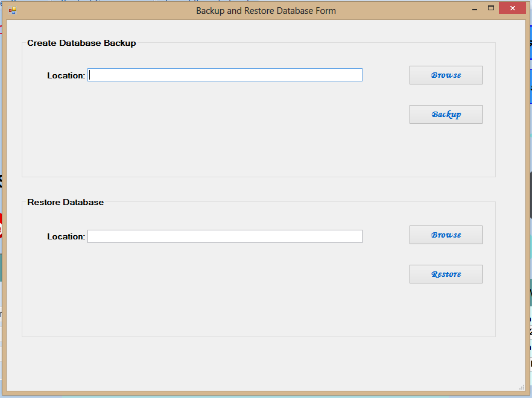Focus the Location field under Create Database Backup
The image size is (532, 398).
click(225, 75)
